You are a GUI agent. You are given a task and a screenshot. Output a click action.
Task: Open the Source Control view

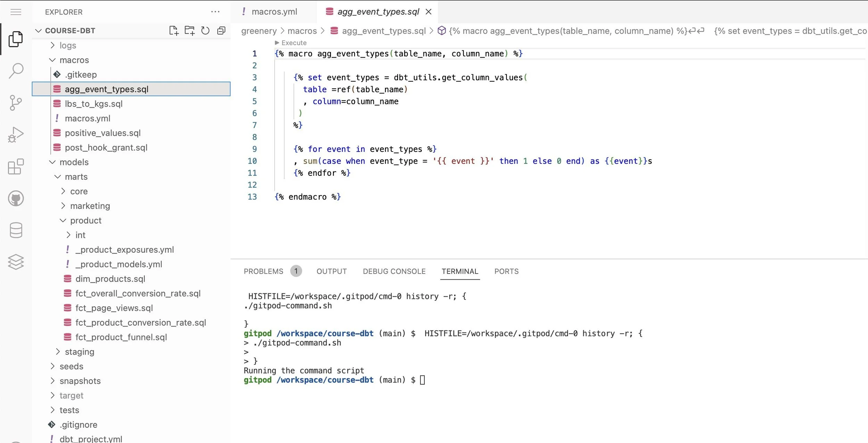pos(16,103)
